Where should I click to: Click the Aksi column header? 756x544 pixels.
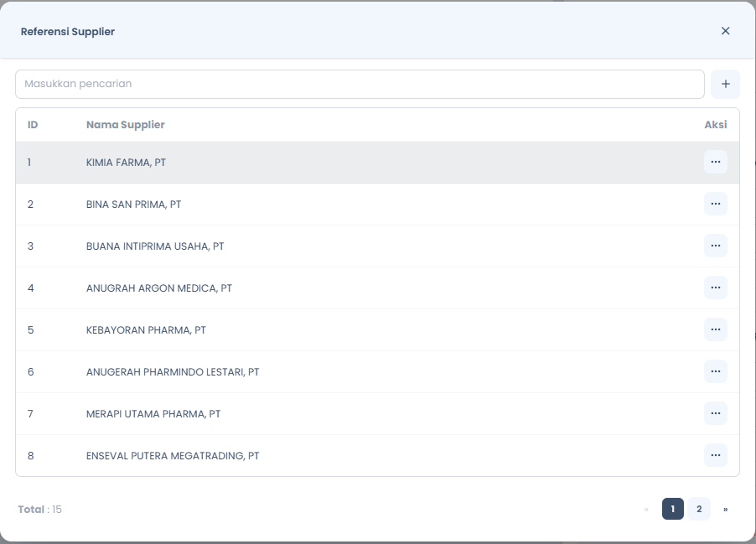point(716,125)
